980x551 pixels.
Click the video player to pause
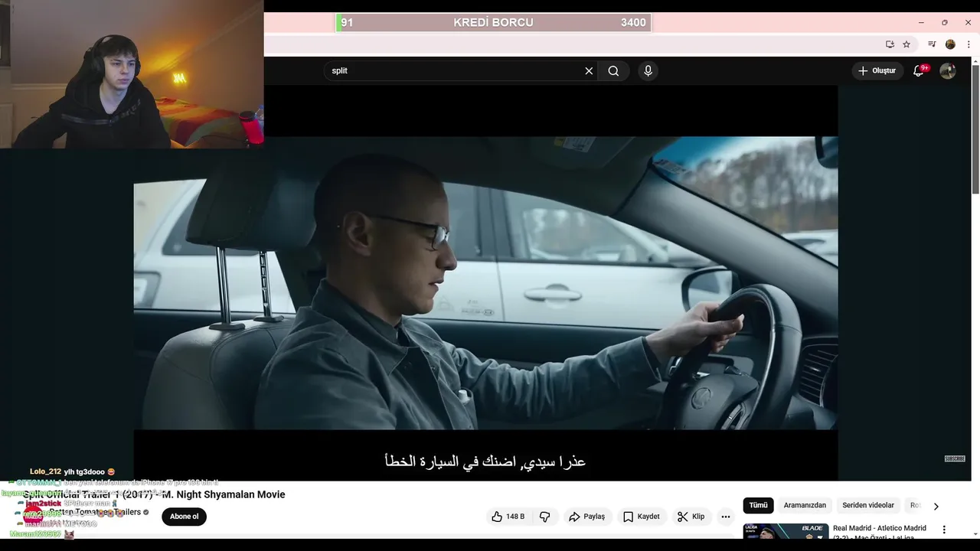[485, 283]
